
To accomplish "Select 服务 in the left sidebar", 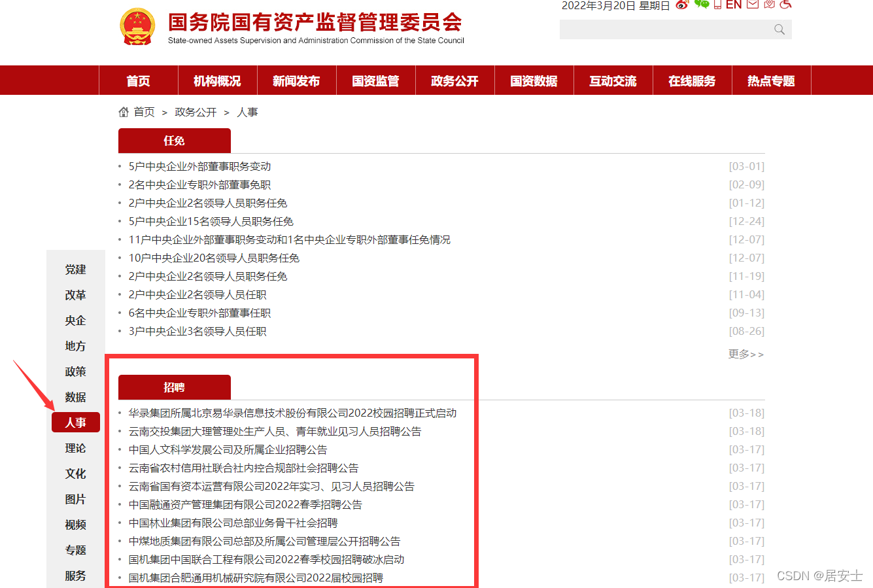I will [75, 576].
